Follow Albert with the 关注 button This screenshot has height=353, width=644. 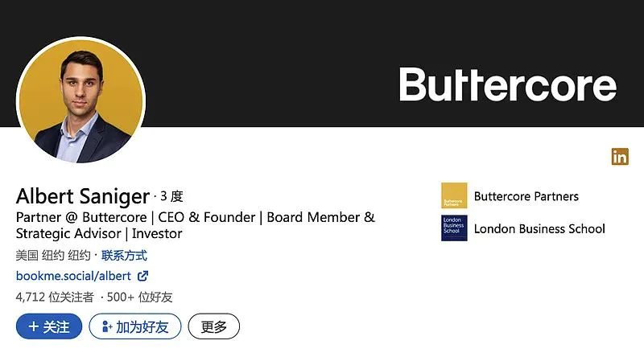49,326
